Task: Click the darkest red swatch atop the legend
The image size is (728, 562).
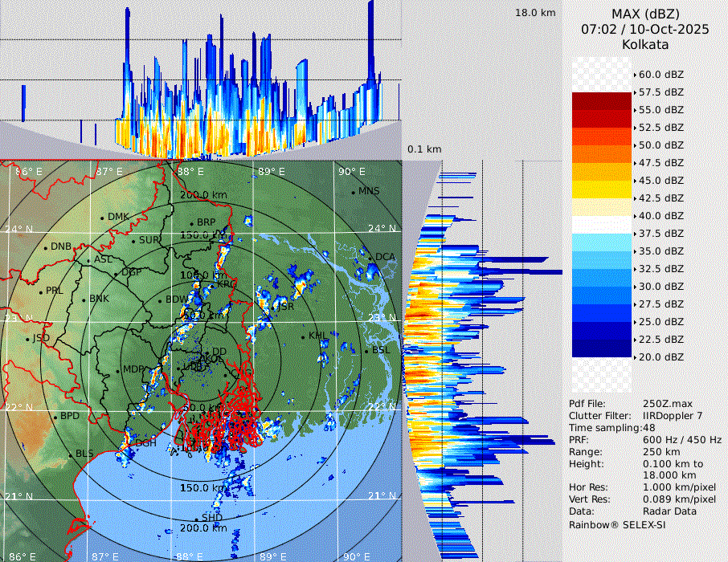Action: [x=602, y=101]
